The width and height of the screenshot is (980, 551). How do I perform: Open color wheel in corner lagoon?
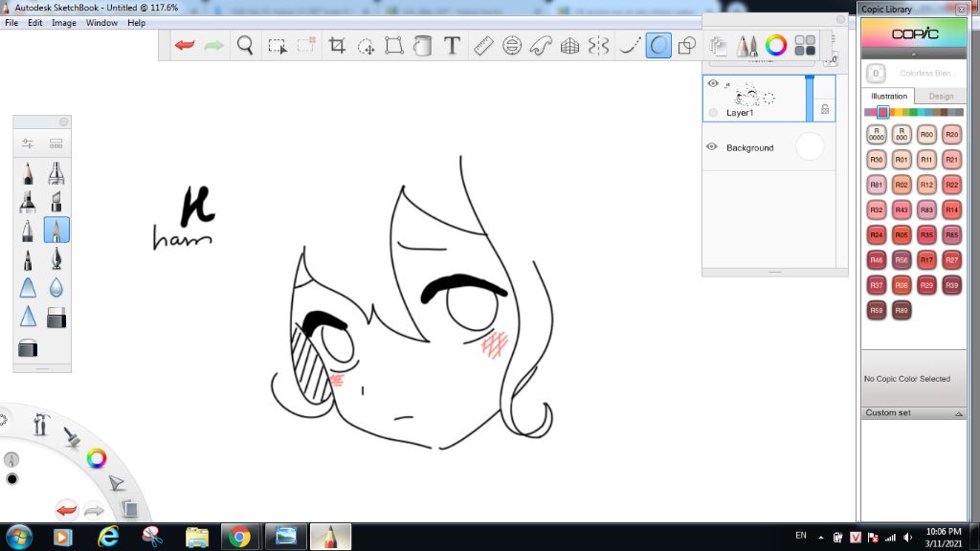[97, 458]
